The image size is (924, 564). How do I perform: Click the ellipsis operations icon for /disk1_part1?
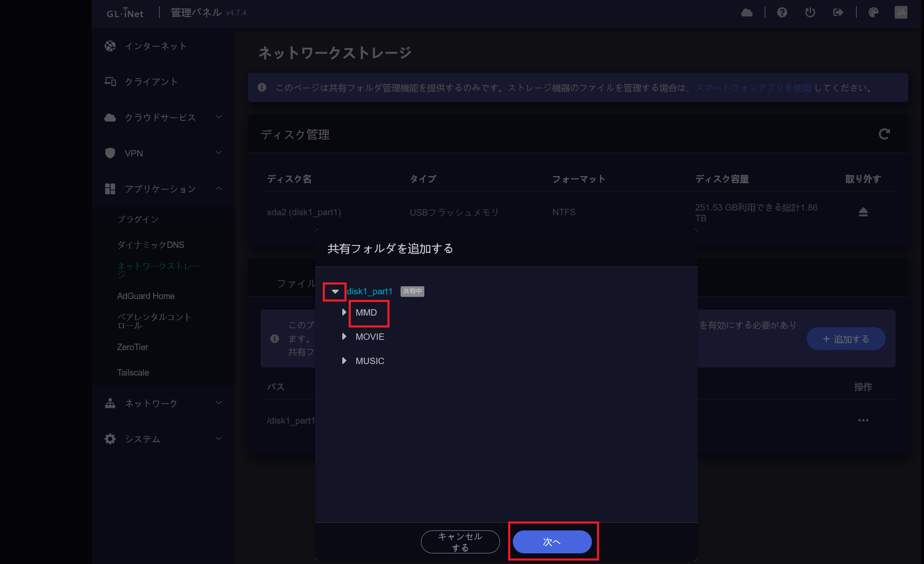pyautogui.click(x=863, y=420)
